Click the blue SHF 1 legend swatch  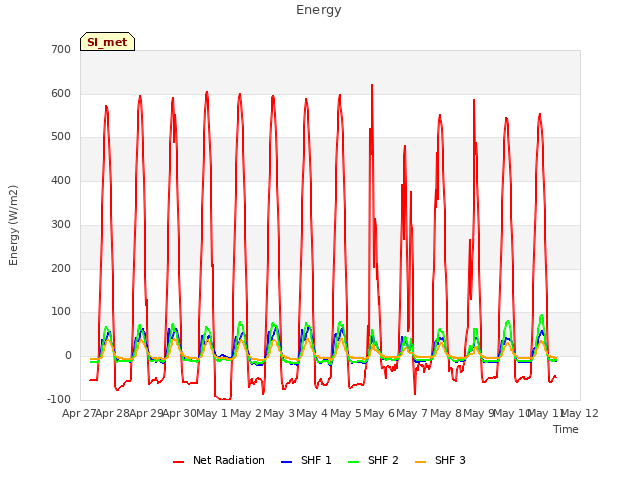tap(287, 462)
